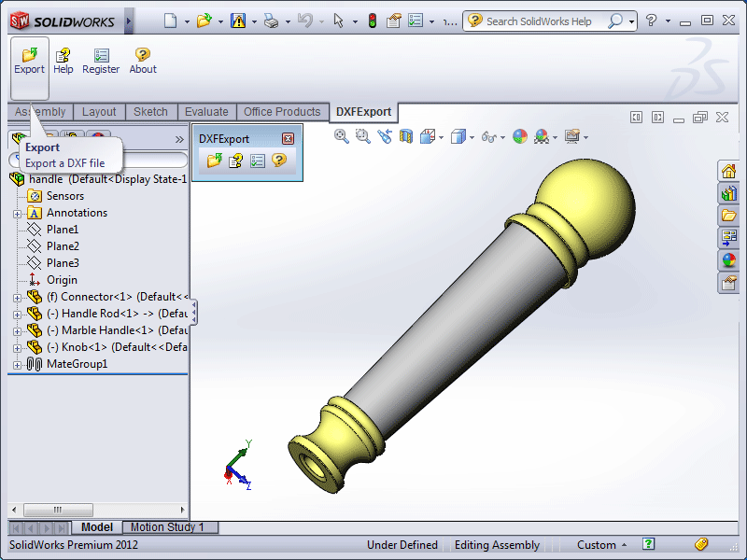Image resolution: width=747 pixels, height=560 pixels.
Task: Select the Edit Appearance color sphere icon
Action: [x=519, y=136]
